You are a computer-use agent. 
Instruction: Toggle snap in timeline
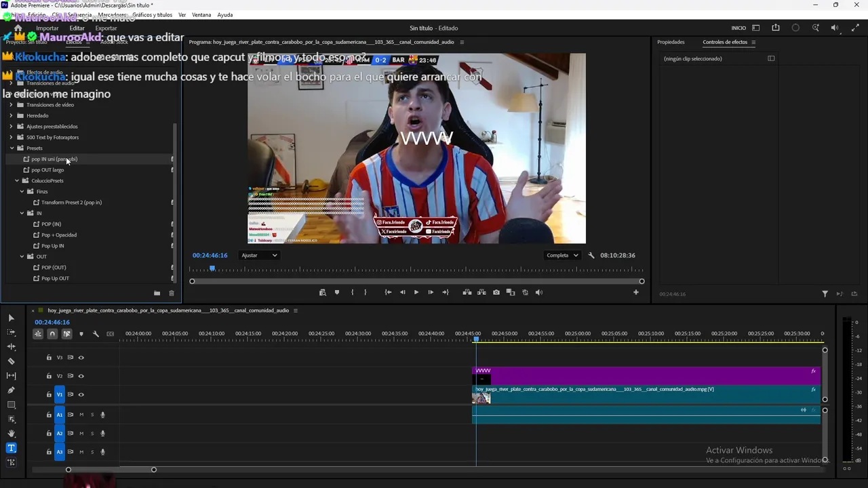[52, 333]
